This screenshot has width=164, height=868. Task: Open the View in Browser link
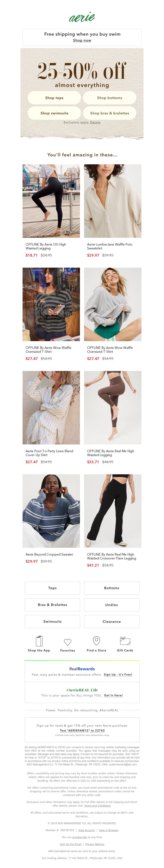108,830
